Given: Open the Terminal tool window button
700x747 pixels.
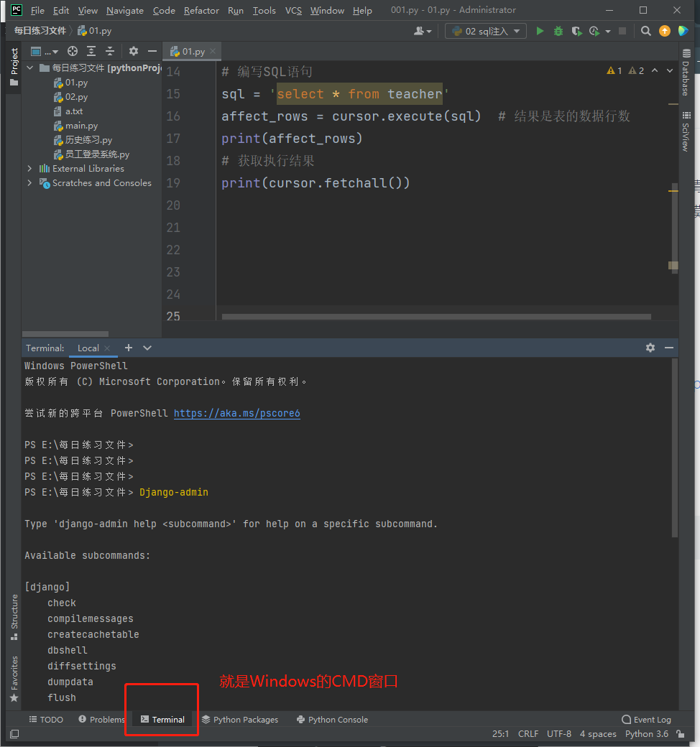Looking at the screenshot, I should tap(162, 720).
